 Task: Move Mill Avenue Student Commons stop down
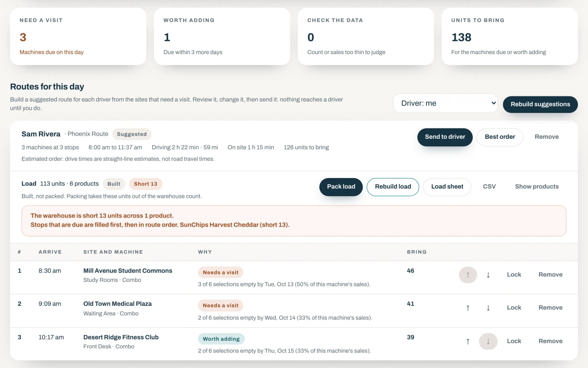click(488, 275)
